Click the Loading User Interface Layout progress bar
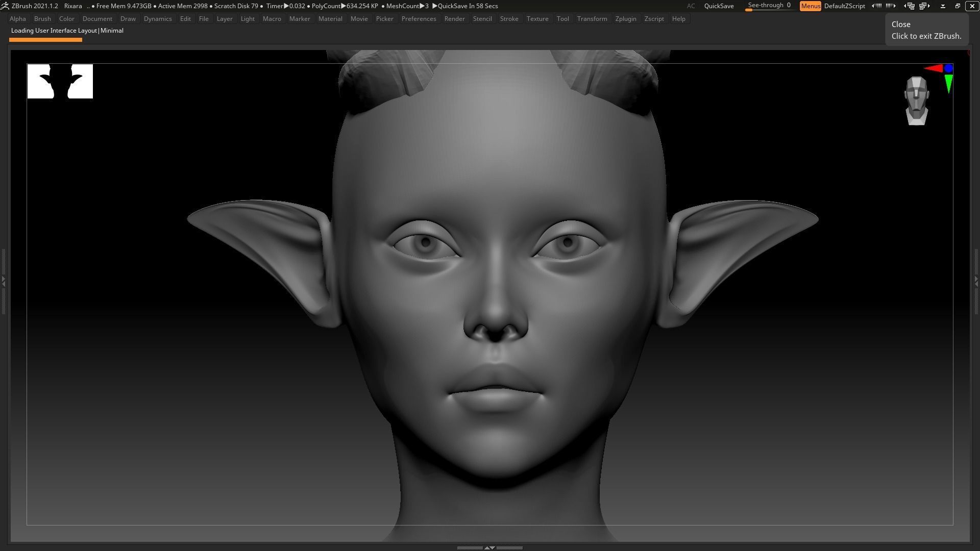 point(45,39)
